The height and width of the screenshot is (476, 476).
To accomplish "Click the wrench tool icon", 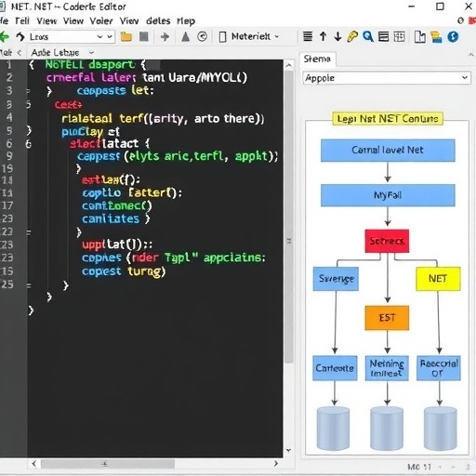I will pos(352,36).
